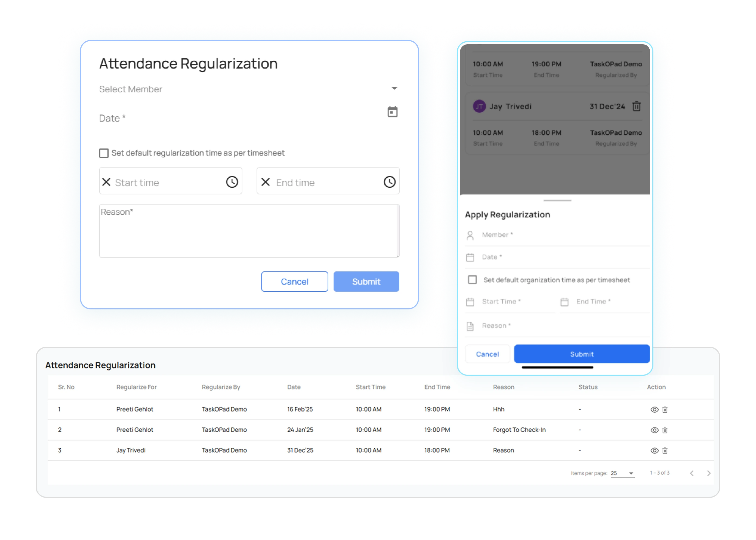The height and width of the screenshot is (540, 756).
Task: Toggle Set default regularization time as per timesheet
Action: tap(103, 153)
